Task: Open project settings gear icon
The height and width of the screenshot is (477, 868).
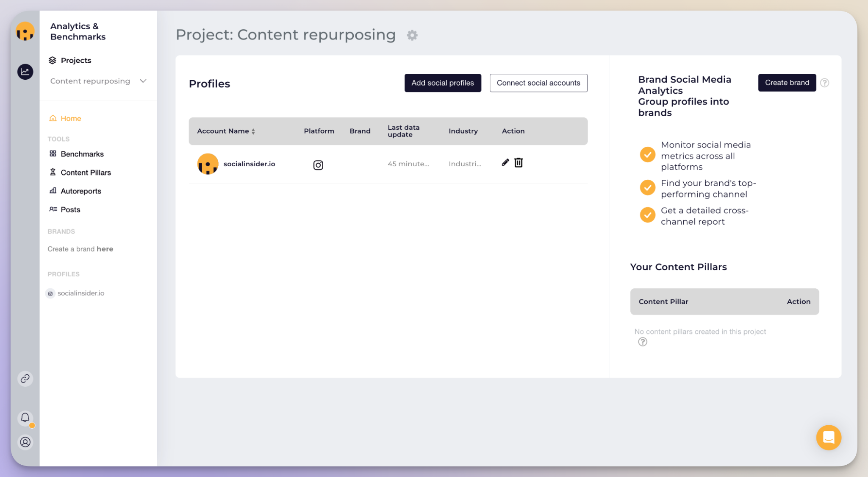Action: [412, 35]
